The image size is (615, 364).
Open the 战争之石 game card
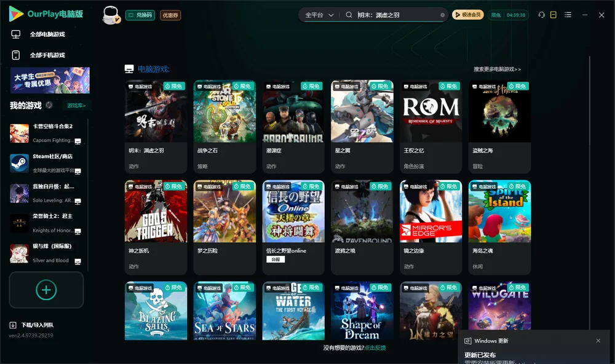pos(224,126)
